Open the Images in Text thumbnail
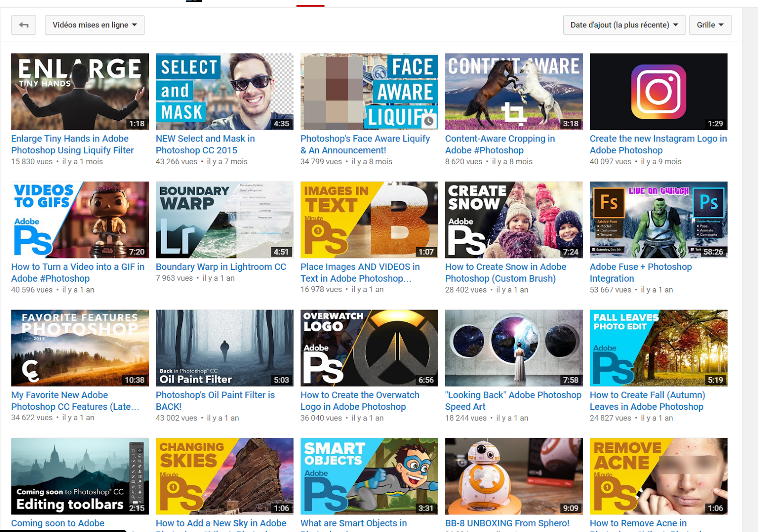This screenshot has height=532, width=758. coord(369,220)
